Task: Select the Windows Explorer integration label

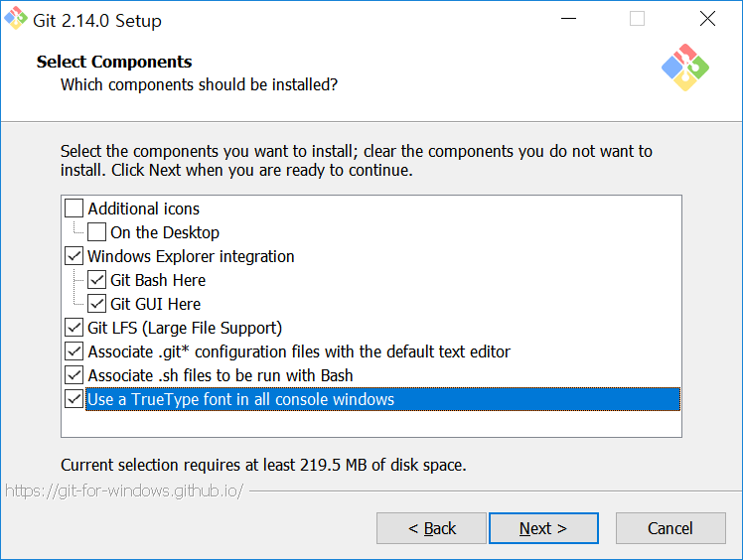Action: 191,256
